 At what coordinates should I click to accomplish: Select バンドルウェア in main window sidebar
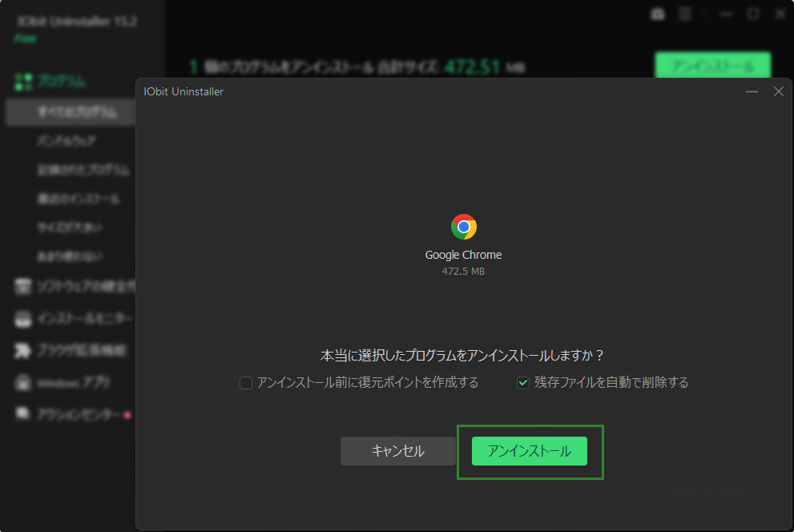[x=67, y=141]
